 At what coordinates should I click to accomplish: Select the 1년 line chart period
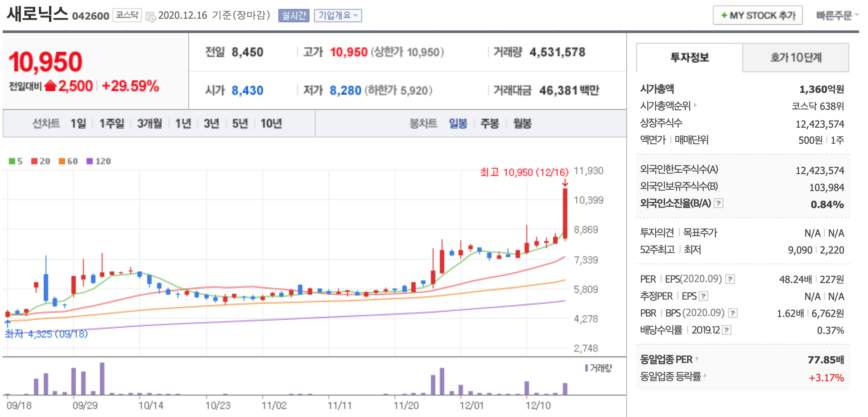point(183,124)
